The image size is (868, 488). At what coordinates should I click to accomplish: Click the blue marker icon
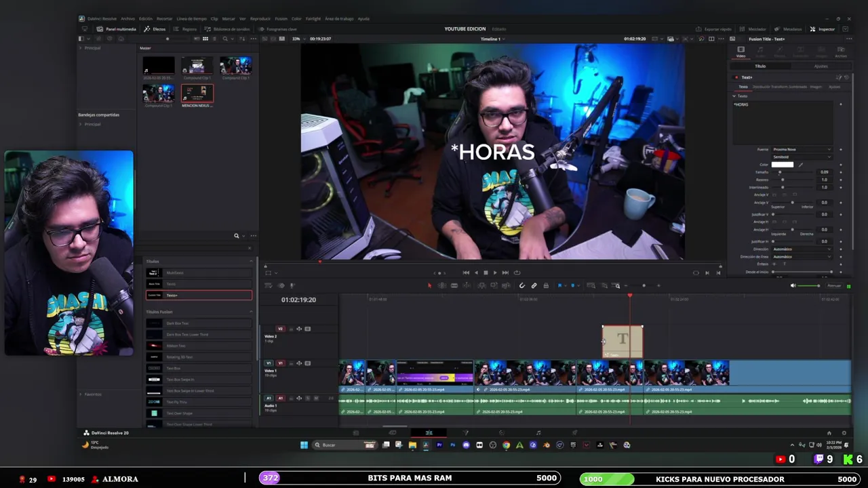coord(572,285)
